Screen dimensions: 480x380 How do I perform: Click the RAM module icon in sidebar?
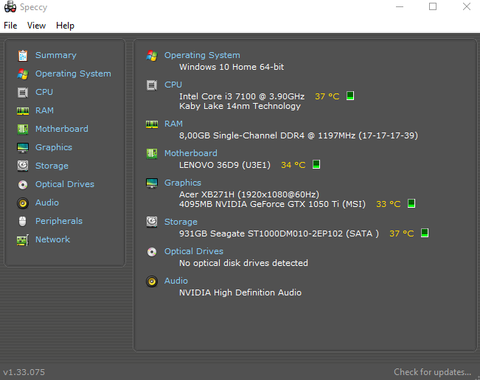(23, 111)
